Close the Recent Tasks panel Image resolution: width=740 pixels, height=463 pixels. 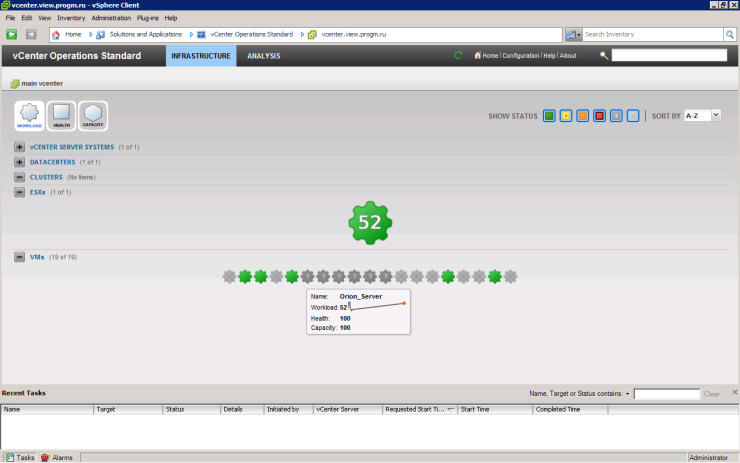click(x=735, y=392)
